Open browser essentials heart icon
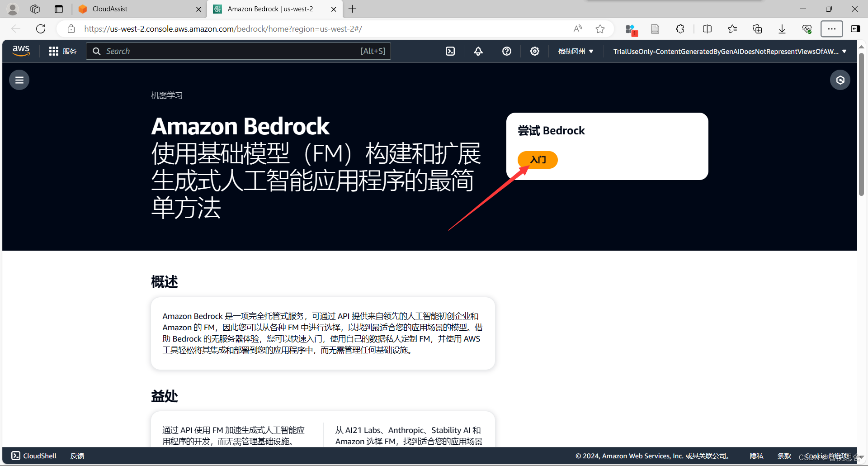Image resolution: width=868 pixels, height=466 pixels. tap(807, 29)
